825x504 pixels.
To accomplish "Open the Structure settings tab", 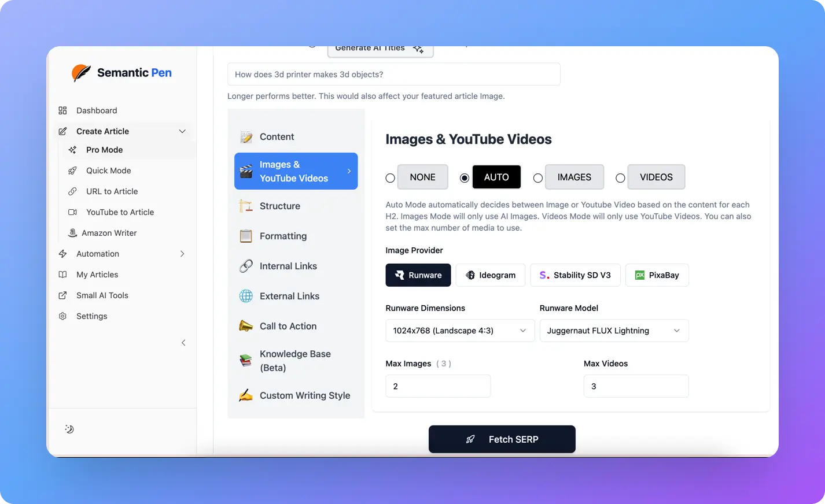I will 296,206.
